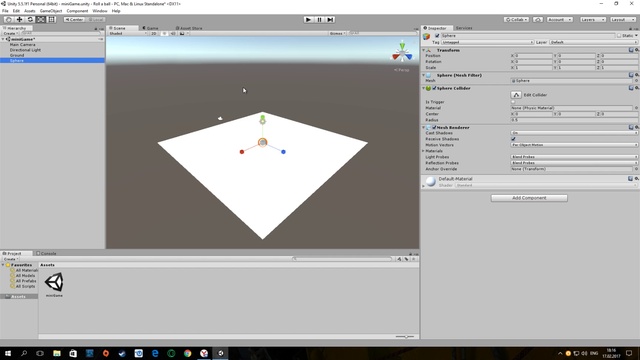Viewport: 640px width, 360px height.
Task: Open the Motion Vectors dropdown
Action: (574, 145)
